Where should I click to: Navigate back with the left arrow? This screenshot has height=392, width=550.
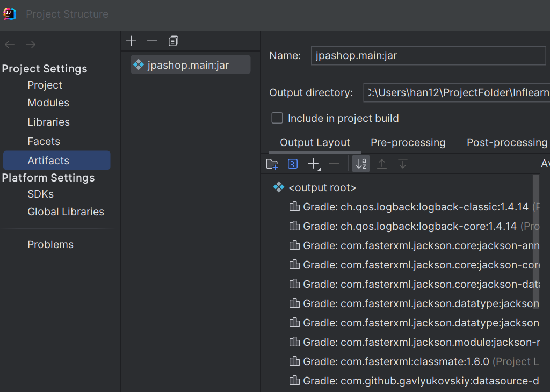coord(10,45)
